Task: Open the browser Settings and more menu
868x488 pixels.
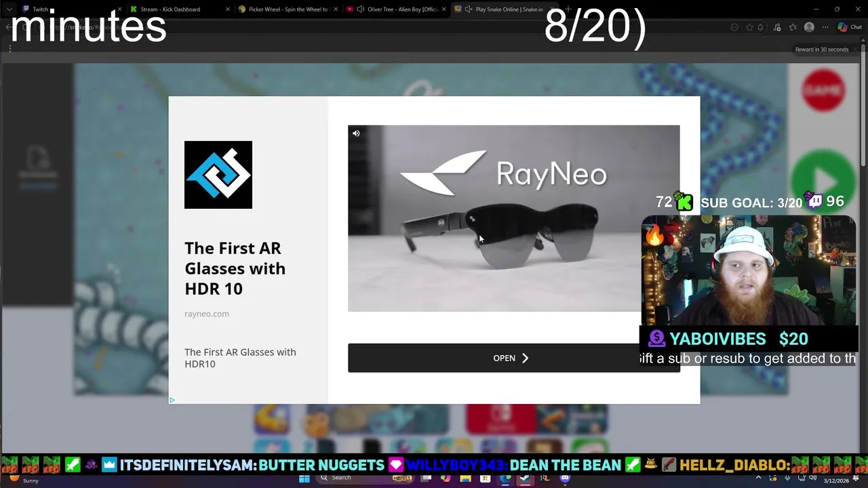Action: [x=825, y=27]
